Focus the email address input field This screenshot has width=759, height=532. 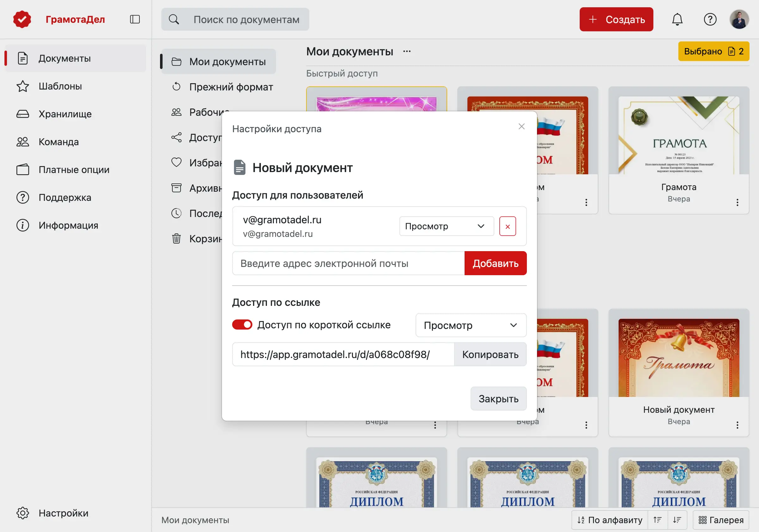click(348, 263)
